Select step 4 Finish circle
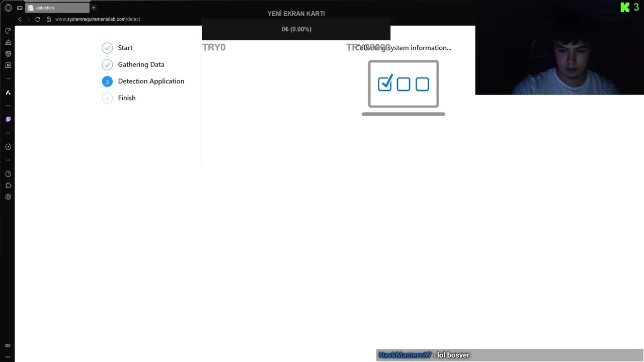Screen dimensions: 644x362 point(107,98)
